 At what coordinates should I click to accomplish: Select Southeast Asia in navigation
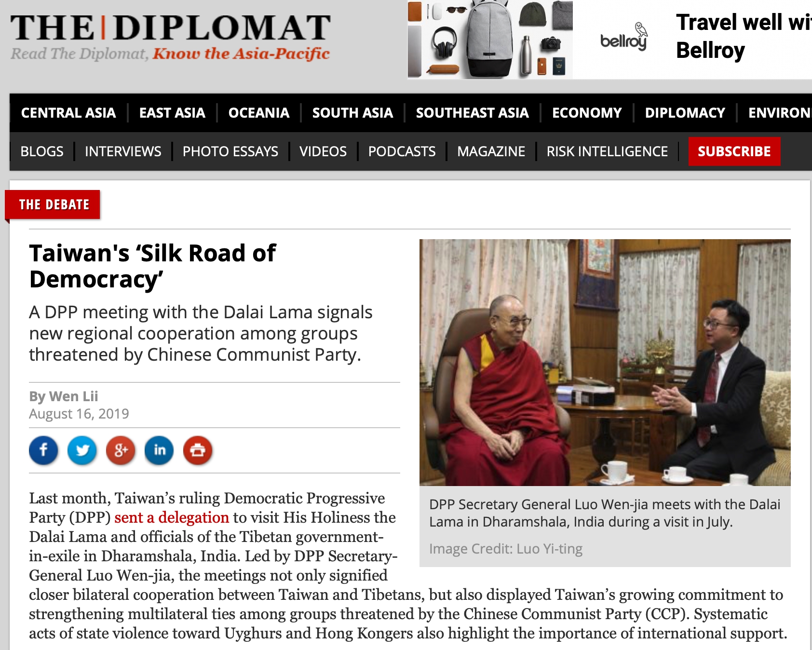pyautogui.click(x=472, y=113)
